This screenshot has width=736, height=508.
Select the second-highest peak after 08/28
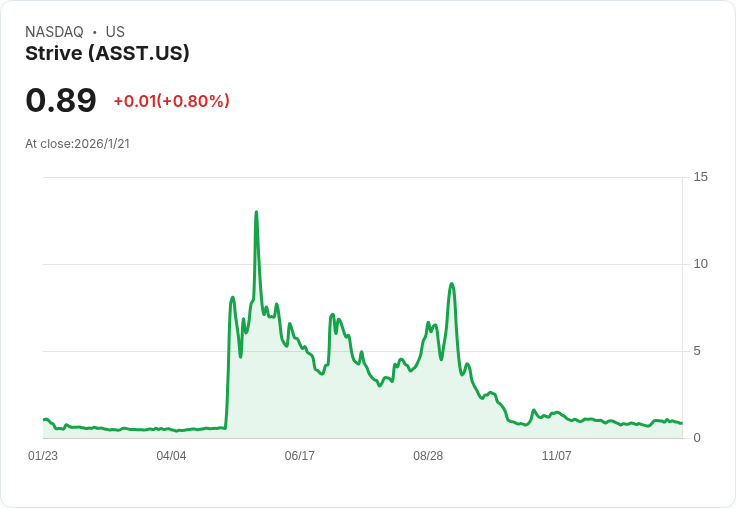(x=452, y=284)
